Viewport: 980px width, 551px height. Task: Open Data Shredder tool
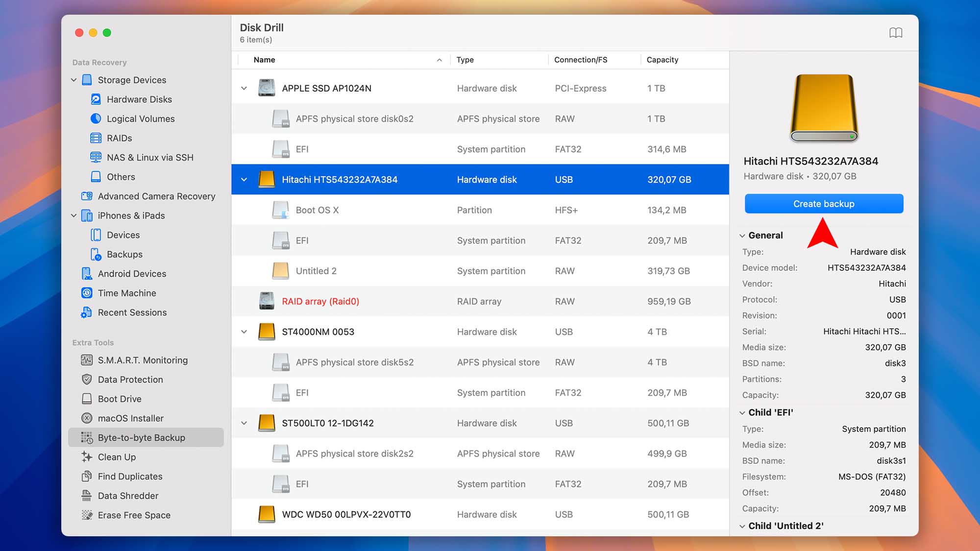(128, 496)
